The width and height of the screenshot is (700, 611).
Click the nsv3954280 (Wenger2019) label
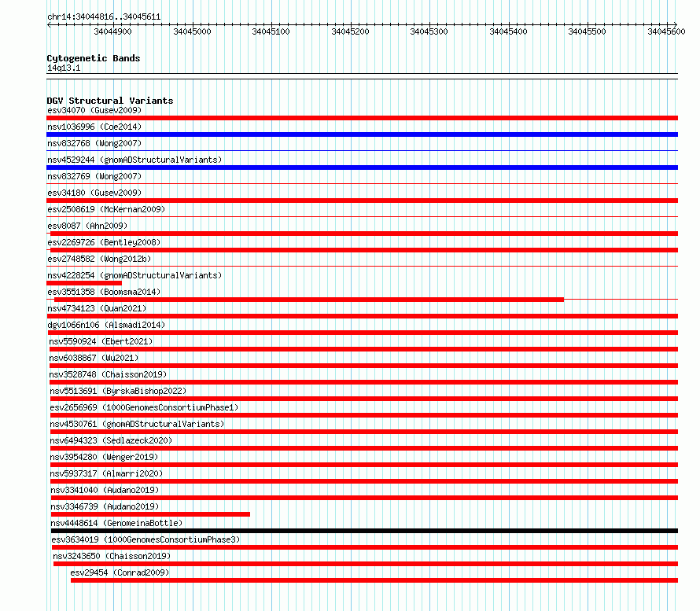tap(104, 457)
